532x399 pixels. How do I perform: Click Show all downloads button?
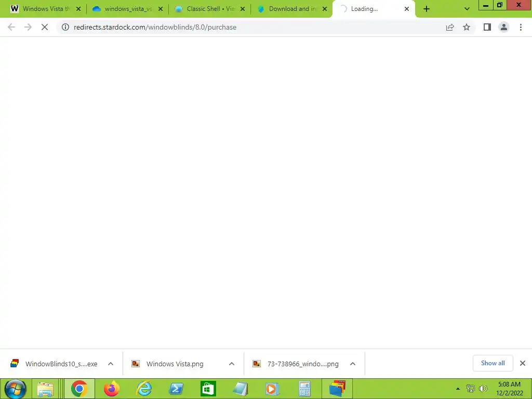pyautogui.click(x=493, y=363)
